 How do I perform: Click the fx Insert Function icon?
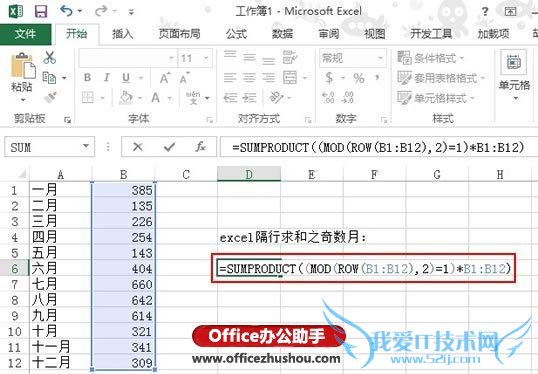point(201,147)
